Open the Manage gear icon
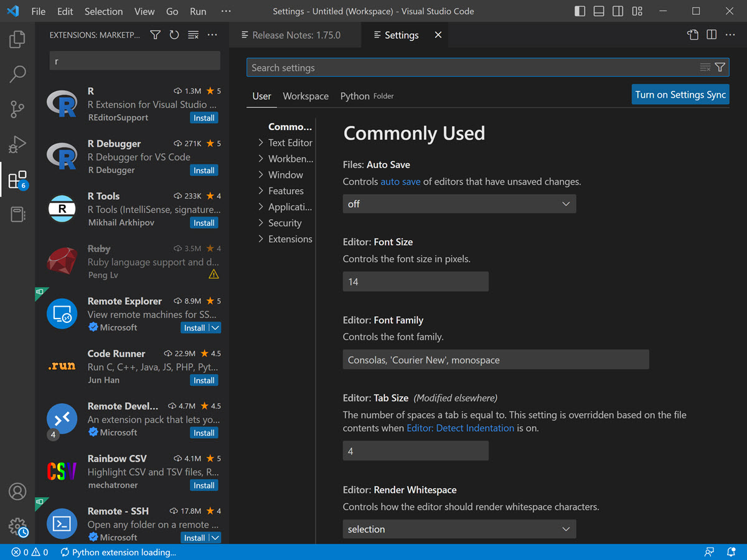Viewport: 747px width, 560px height. tap(18, 527)
